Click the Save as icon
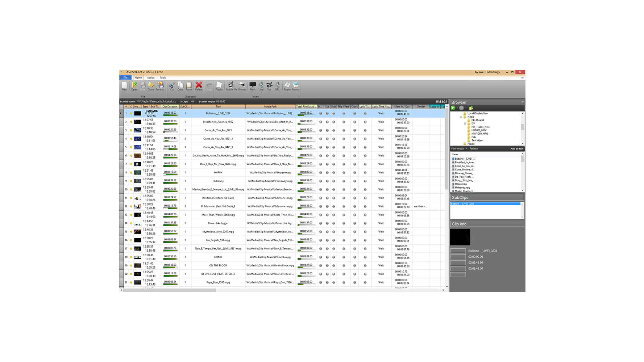 160,86
